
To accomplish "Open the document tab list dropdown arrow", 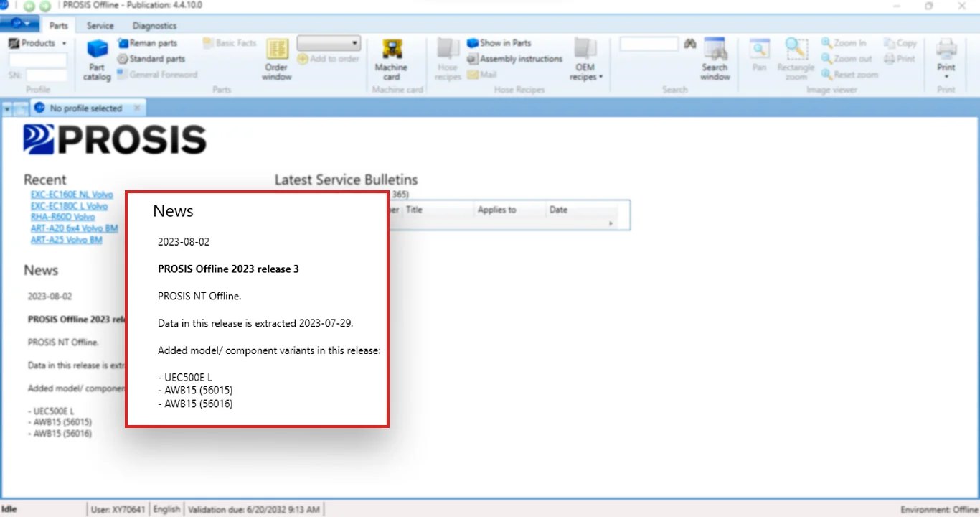I will pyautogui.click(x=8, y=109).
